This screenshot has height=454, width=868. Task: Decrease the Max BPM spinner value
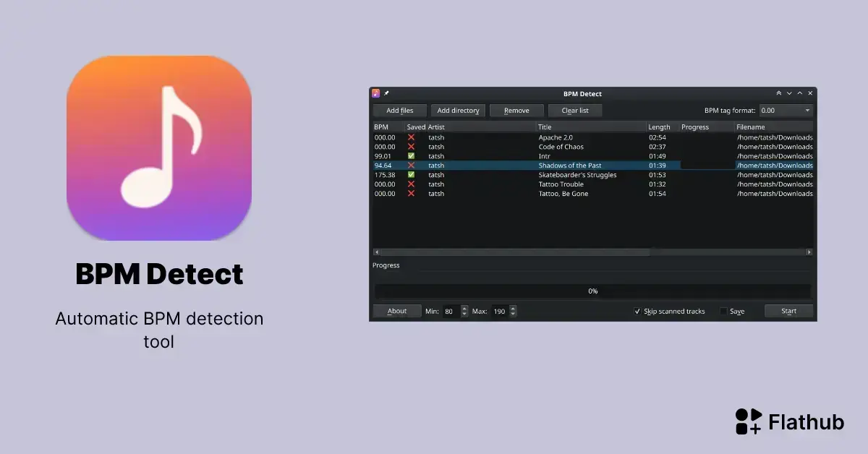(x=513, y=314)
